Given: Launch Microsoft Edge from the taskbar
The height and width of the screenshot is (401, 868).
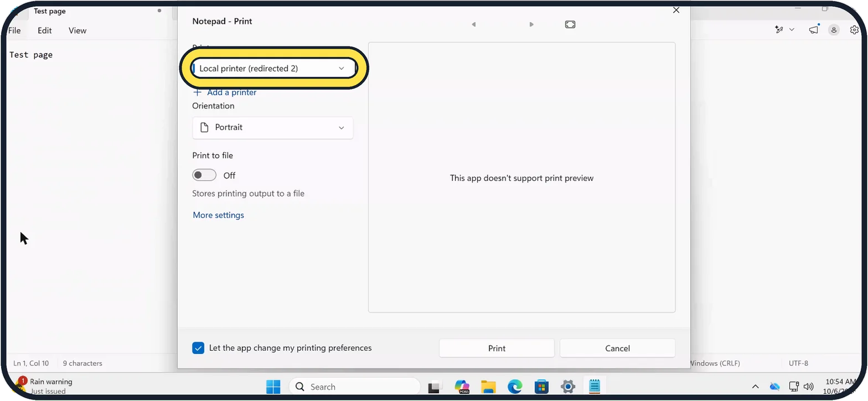Looking at the screenshot, I should pyautogui.click(x=515, y=387).
